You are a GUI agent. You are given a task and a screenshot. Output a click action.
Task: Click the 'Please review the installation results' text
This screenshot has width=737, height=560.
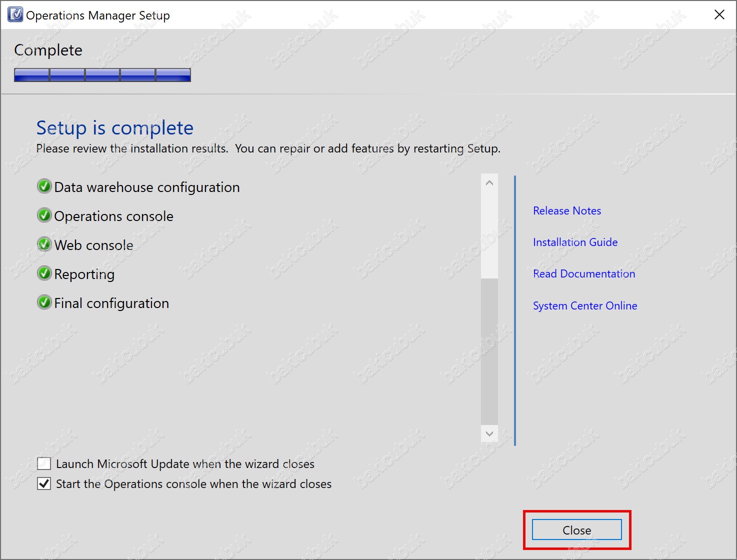click(132, 148)
